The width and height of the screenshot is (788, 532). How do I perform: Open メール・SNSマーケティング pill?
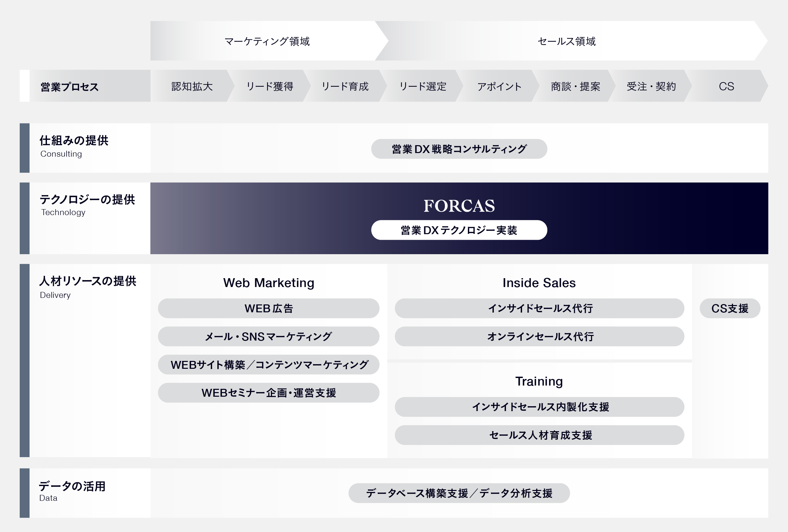(x=269, y=337)
